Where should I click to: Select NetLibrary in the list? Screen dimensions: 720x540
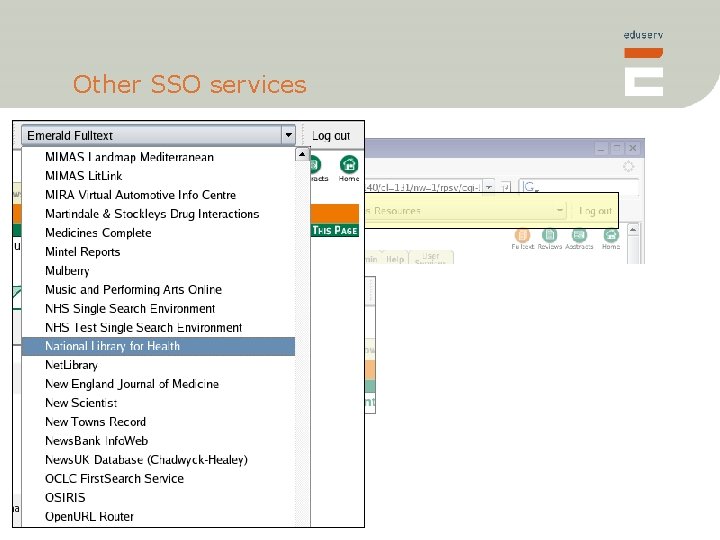pyautogui.click(x=71, y=365)
